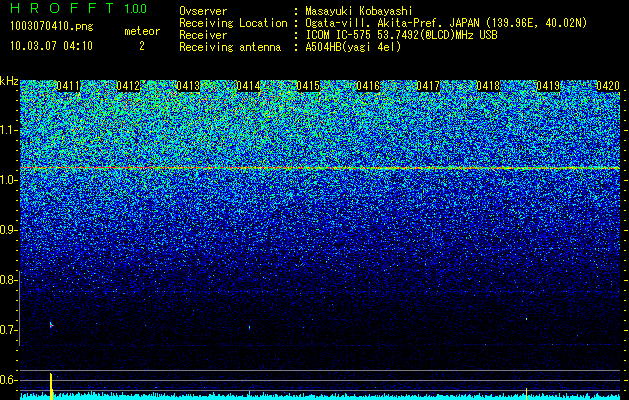This screenshot has width=629, height=400.
Task: Click the HROFFT 1.0.0 title text
Action: pos(79,8)
